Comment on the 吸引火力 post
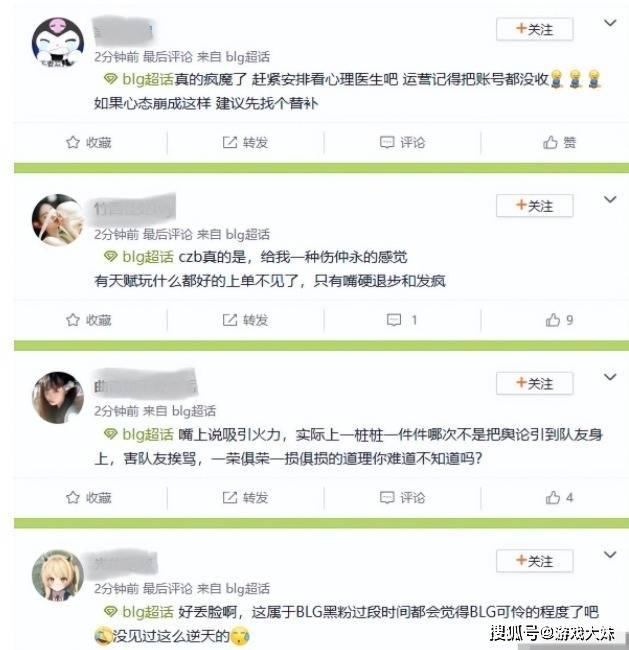This screenshot has width=629, height=650. tap(403, 497)
